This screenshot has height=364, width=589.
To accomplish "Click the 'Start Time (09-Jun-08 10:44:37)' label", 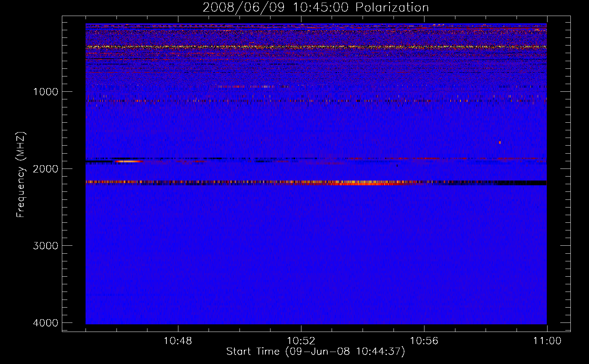I will click(316, 352).
